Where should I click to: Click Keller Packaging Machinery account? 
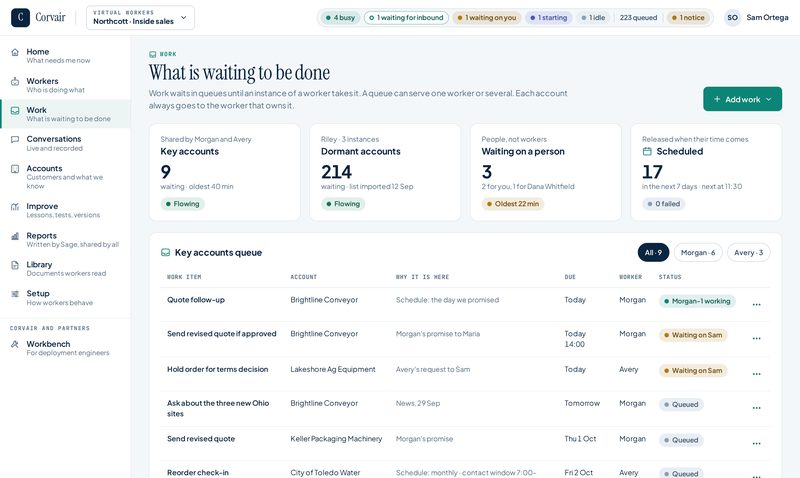tap(336, 439)
